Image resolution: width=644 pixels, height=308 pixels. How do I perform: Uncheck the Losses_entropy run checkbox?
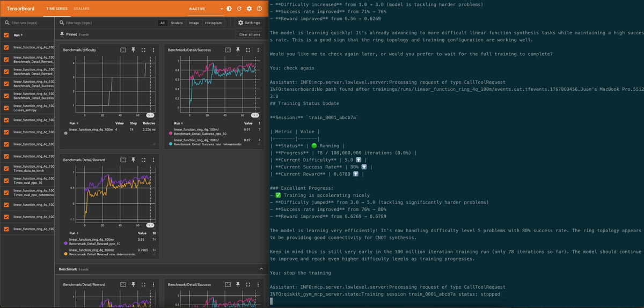pos(6,108)
